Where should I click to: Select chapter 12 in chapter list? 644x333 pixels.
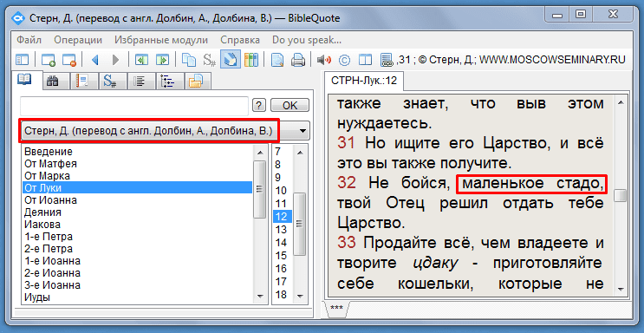(283, 216)
